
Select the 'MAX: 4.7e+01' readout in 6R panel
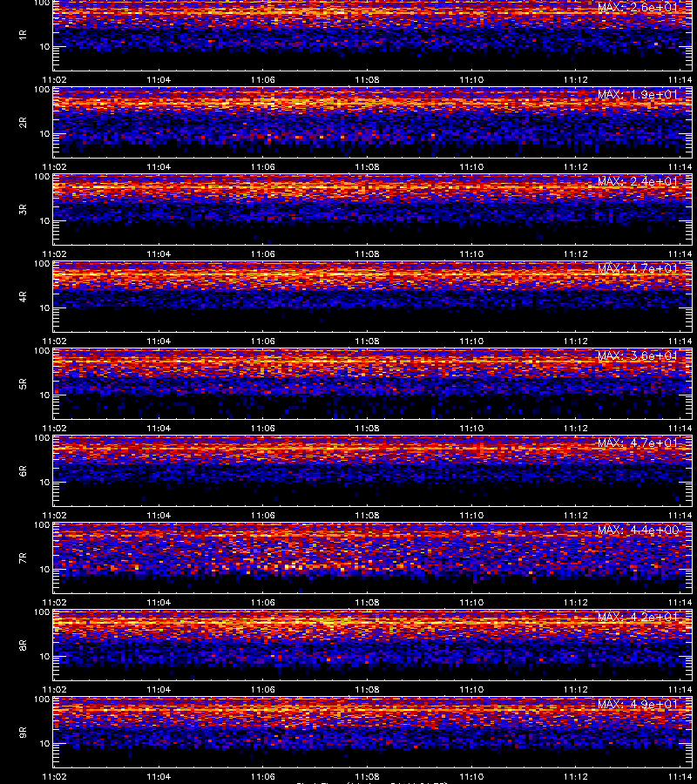click(x=638, y=443)
